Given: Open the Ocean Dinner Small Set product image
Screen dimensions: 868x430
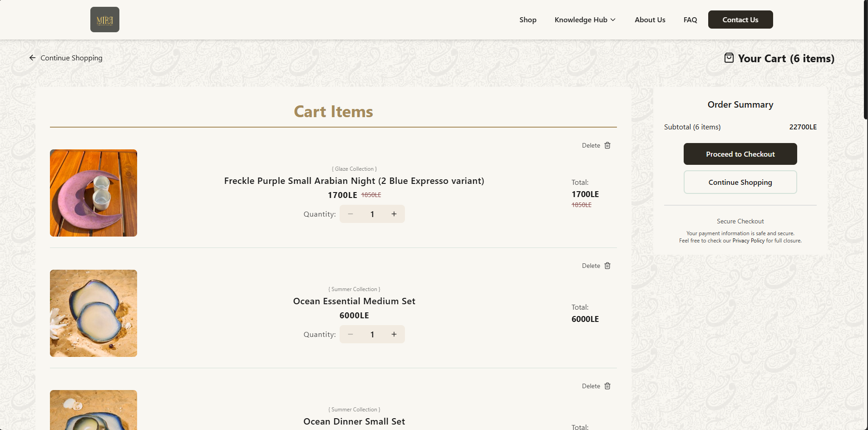Looking at the screenshot, I should pos(94,410).
